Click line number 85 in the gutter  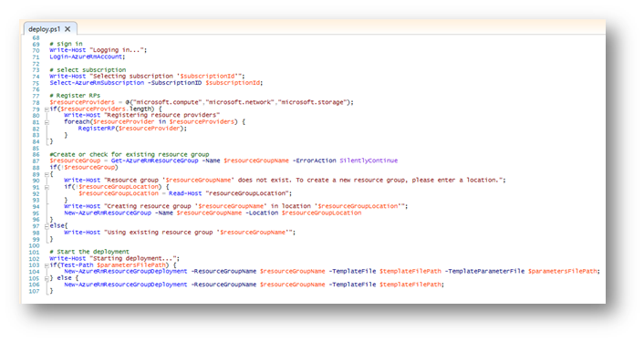point(36,148)
